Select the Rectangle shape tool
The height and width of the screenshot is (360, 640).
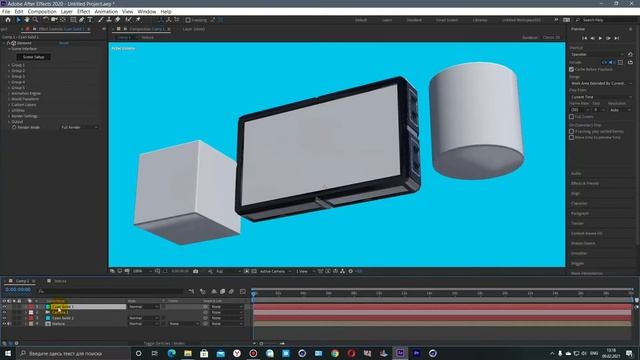[x=73, y=20]
